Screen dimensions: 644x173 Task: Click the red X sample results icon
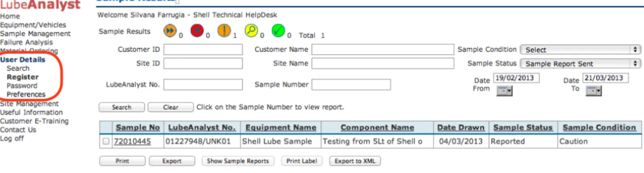tap(197, 31)
